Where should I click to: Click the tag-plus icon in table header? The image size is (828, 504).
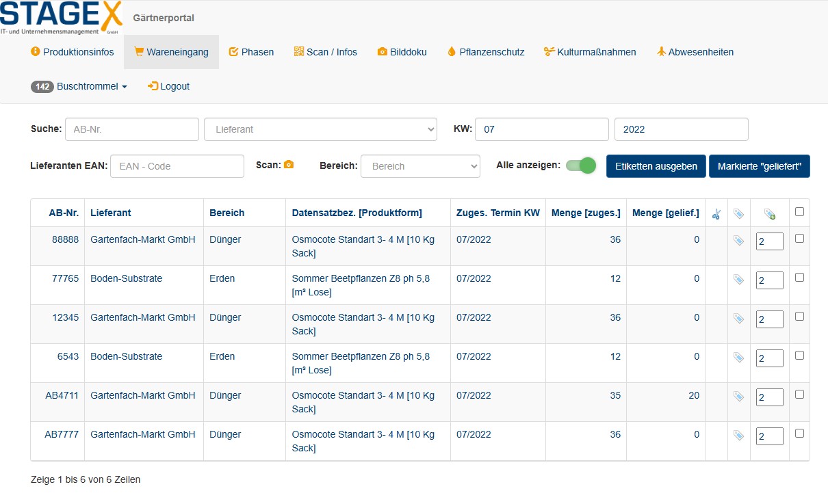click(769, 214)
